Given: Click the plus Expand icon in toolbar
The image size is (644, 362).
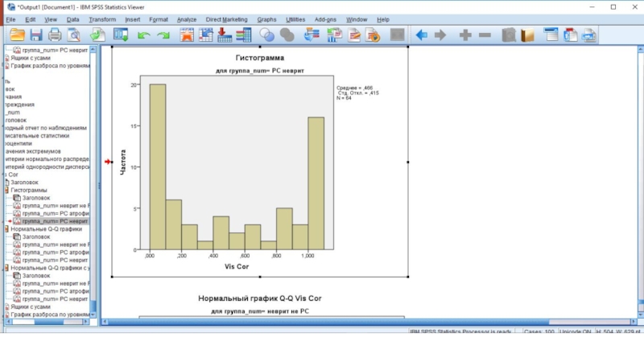Looking at the screenshot, I should click(x=465, y=35).
